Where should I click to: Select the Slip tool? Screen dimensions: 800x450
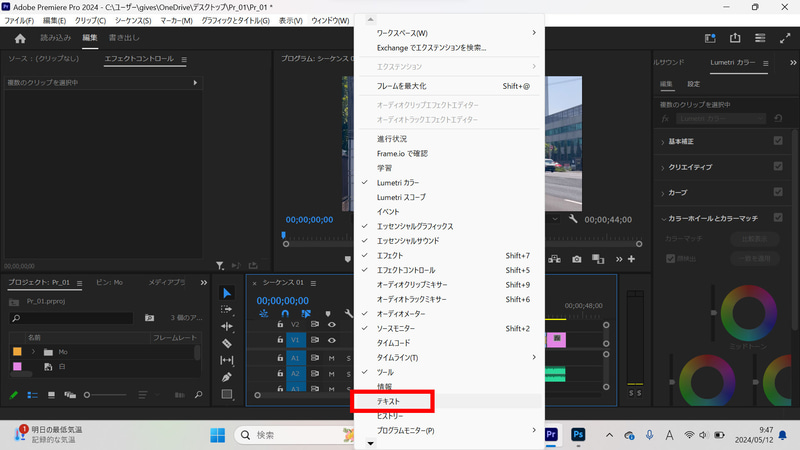tap(227, 360)
